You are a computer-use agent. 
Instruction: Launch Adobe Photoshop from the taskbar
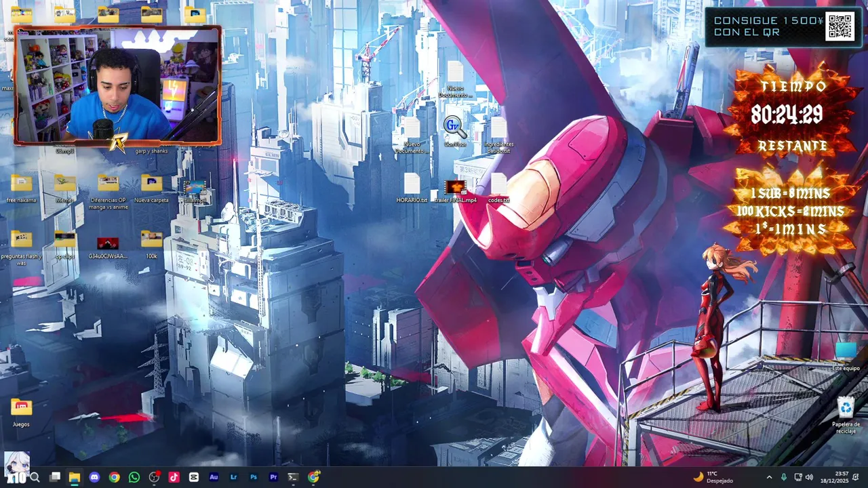pos(254,477)
